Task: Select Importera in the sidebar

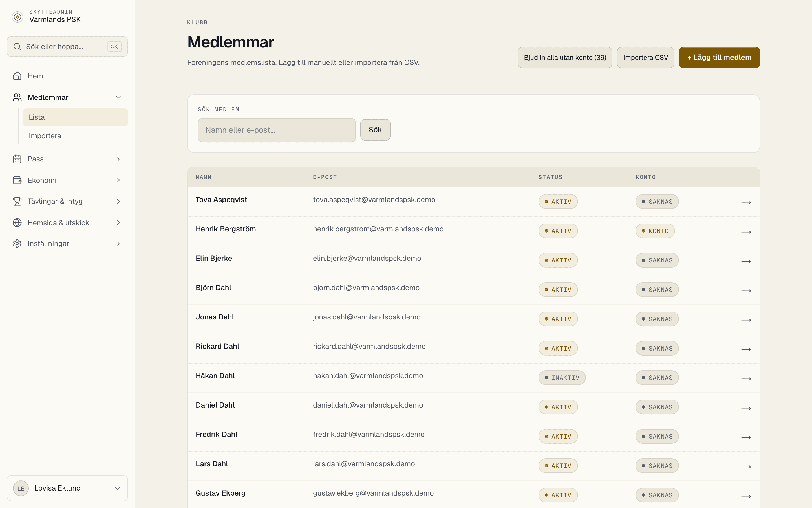Action: point(76,136)
